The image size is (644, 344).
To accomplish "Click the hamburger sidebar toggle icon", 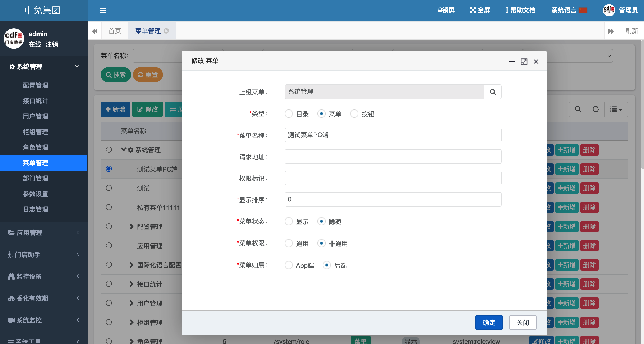I will pyautogui.click(x=103, y=10).
